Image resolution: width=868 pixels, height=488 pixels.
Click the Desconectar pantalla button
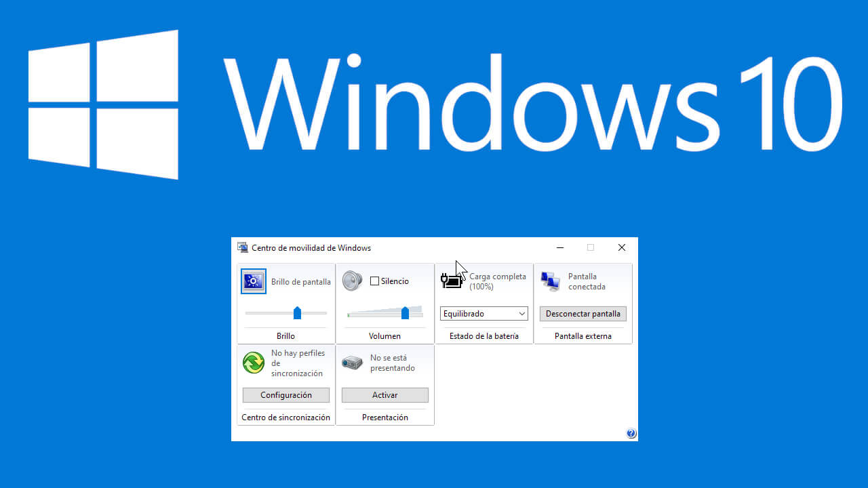(x=583, y=314)
